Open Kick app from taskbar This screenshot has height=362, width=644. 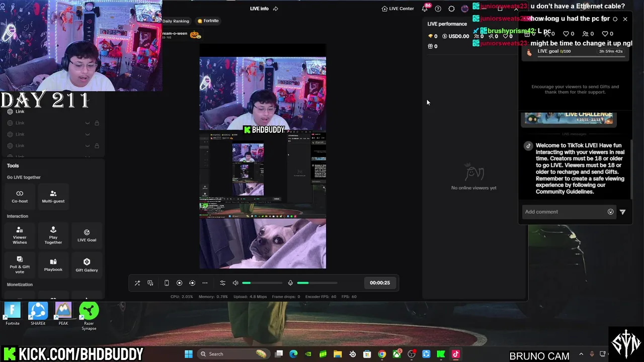point(441,354)
